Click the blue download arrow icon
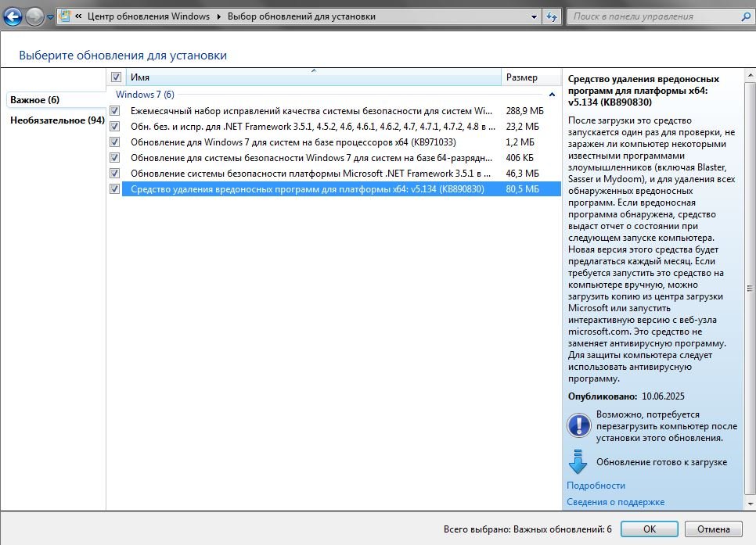The height and width of the screenshot is (545, 756). (578, 461)
